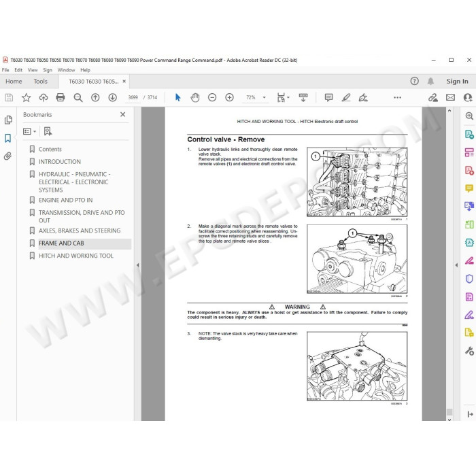Viewport: 476px width, 476px height.
Task: Show more tools via ellipsis
Action: 397,97
